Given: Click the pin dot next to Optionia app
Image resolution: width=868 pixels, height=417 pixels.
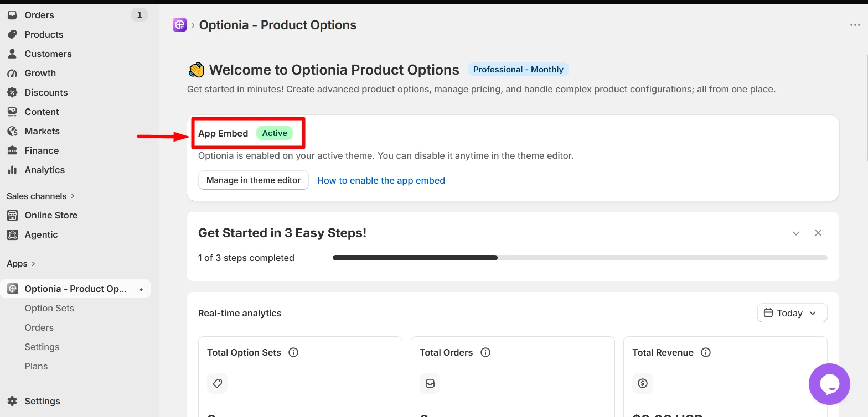Looking at the screenshot, I should (x=142, y=289).
